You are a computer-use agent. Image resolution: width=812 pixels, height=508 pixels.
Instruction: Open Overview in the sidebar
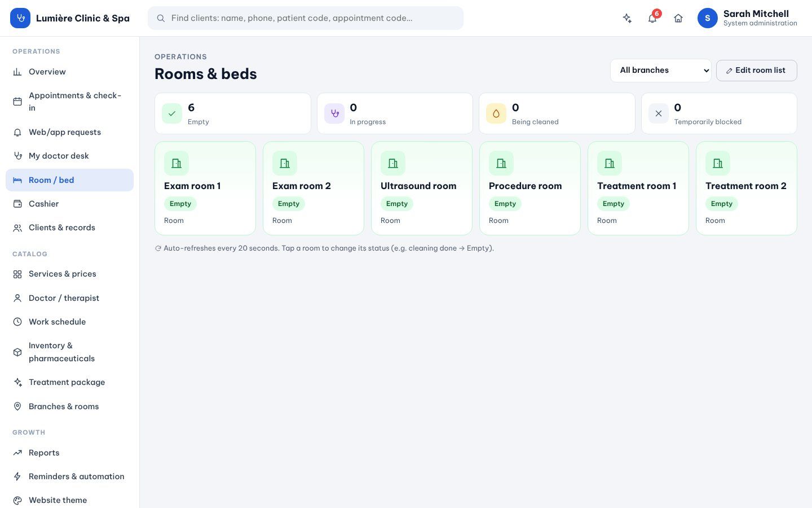tap(69, 72)
